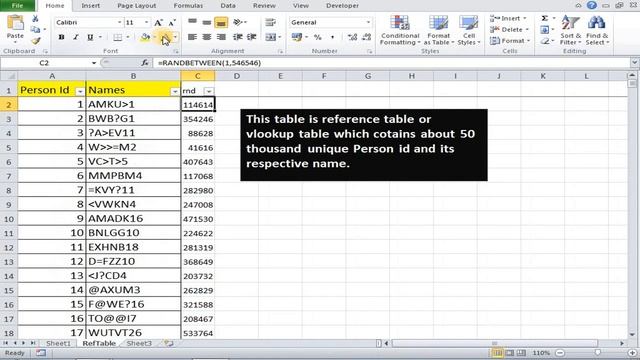Viewport: 640px width, 360px height.
Task: Toggle Top Align
Action: tap(192, 22)
